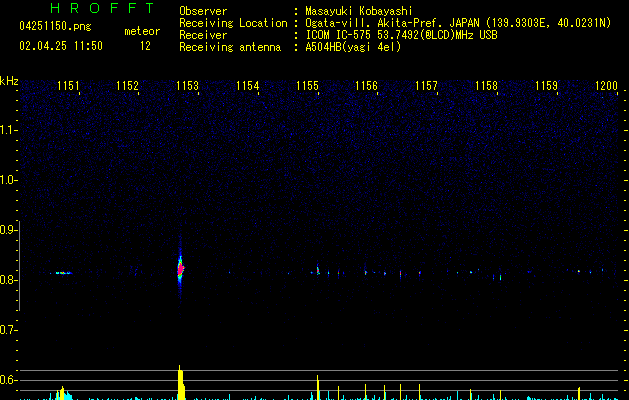Click the 1156 time axis marker
The image size is (629, 400).
(x=367, y=86)
